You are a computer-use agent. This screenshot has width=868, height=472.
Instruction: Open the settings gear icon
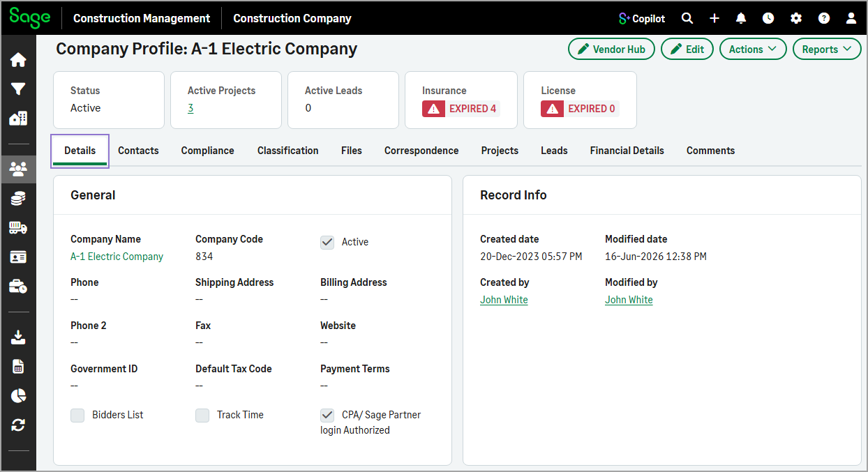(x=796, y=18)
